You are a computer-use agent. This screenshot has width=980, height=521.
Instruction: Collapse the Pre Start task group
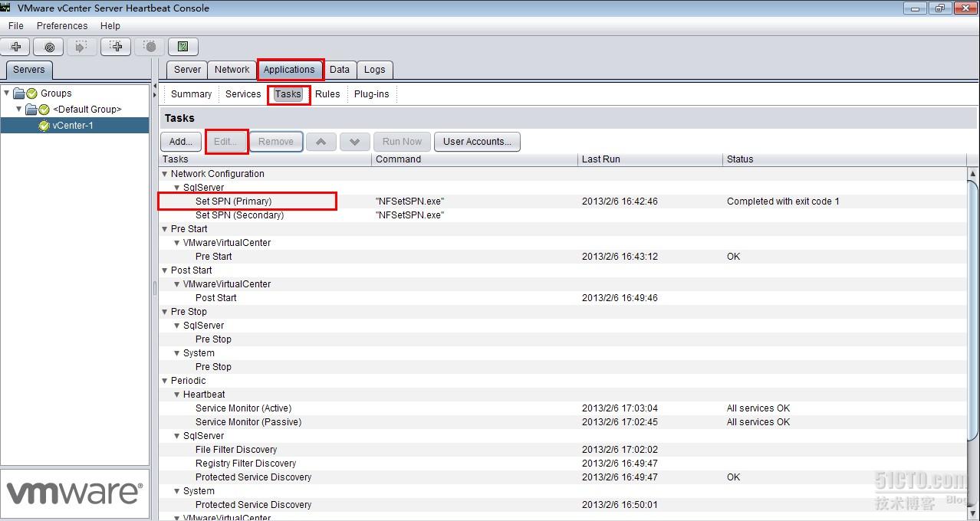click(165, 229)
